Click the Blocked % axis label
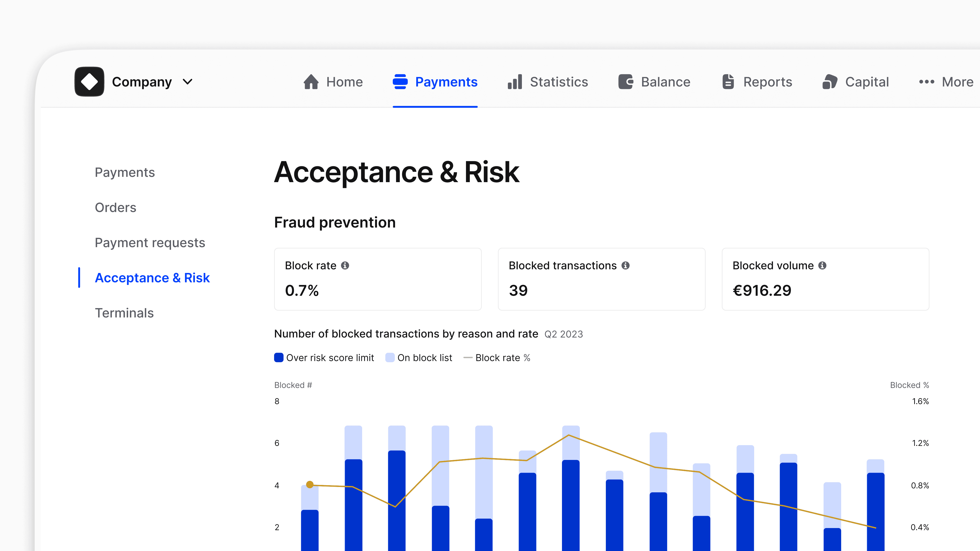980x551 pixels. (x=910, y=385)
